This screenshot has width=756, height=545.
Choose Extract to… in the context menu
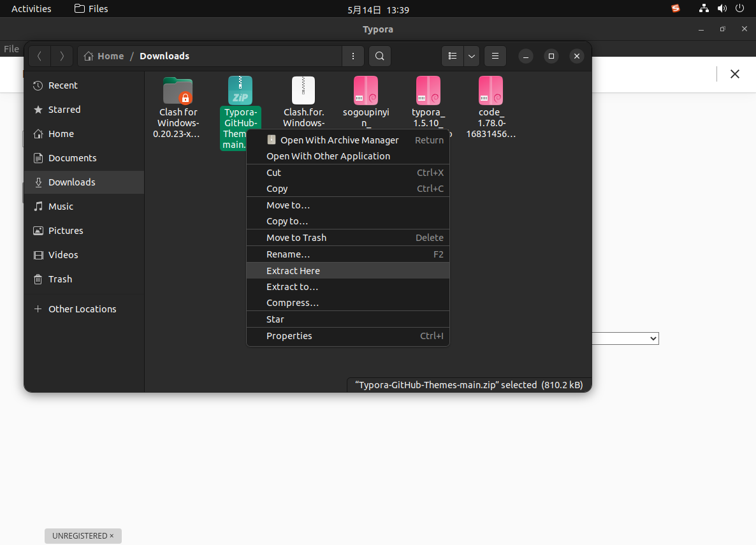pos(347,287)
